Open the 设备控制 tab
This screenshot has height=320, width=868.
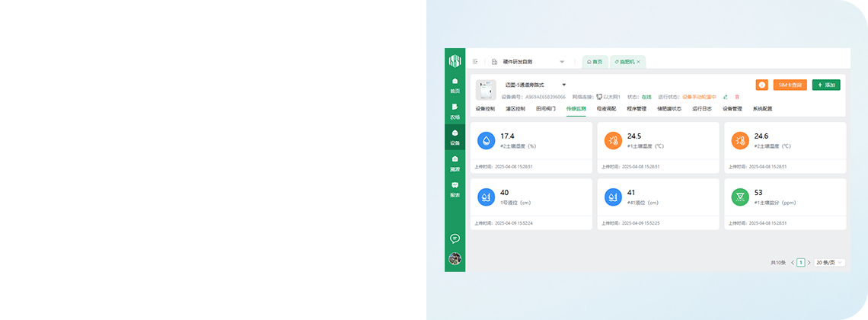click(x=485, y=109)
